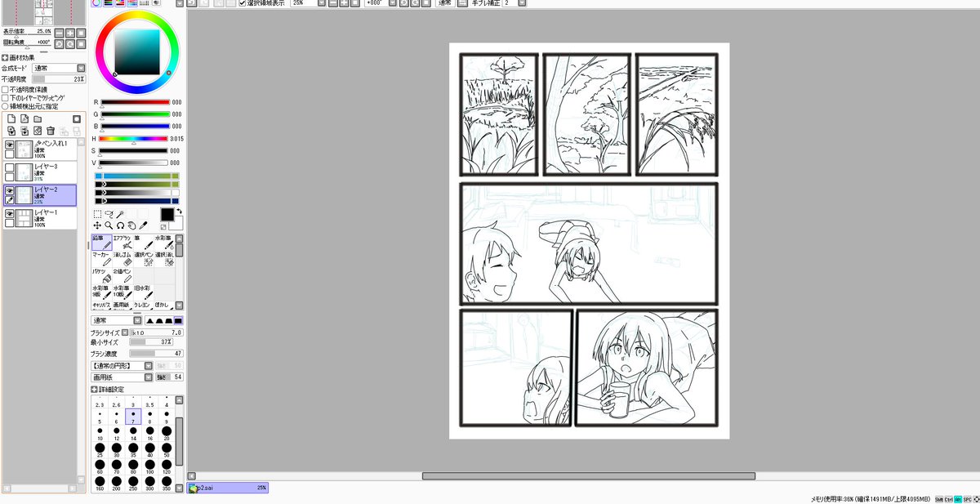The image size is (980, 504).
Task: Select the Marker (マーカー) tool
Action: (101, 258)
